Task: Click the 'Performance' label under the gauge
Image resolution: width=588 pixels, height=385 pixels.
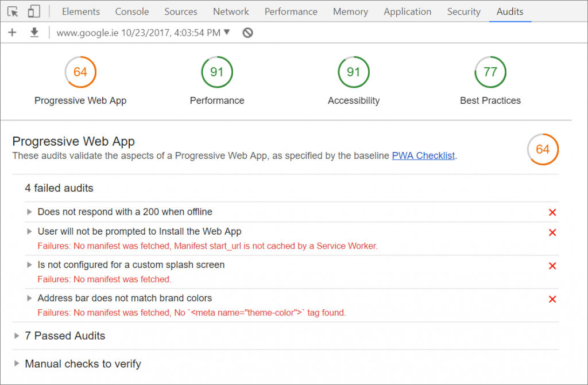Action: (x=216, y=100)
